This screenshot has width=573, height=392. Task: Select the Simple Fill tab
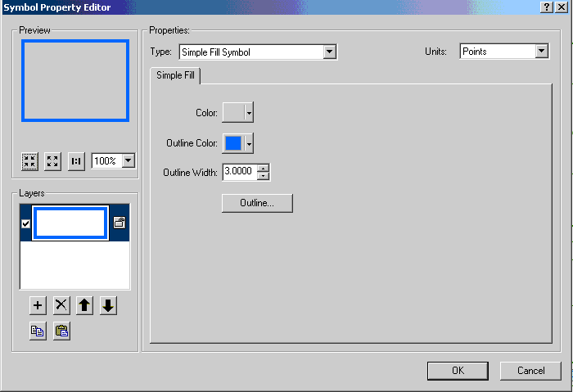click(x=175, y=75)
